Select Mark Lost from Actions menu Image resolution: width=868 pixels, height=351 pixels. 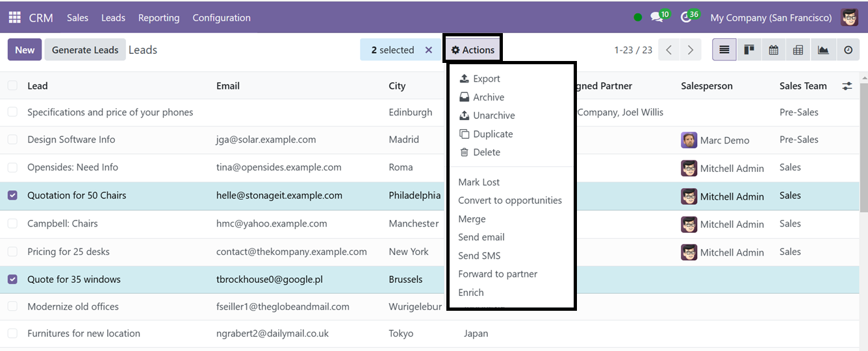click(x=479, y=182)
